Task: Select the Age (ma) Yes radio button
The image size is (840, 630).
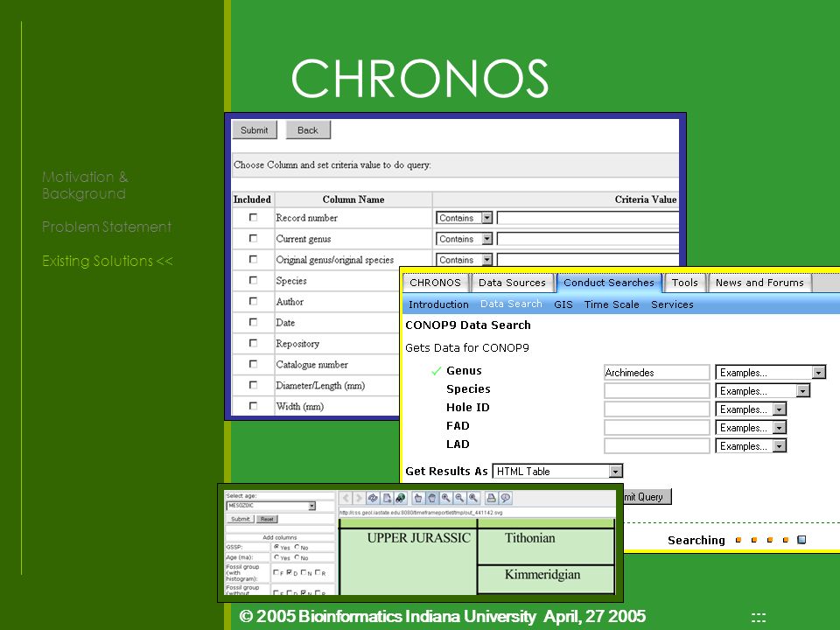Action: click(x=276, y=557)
